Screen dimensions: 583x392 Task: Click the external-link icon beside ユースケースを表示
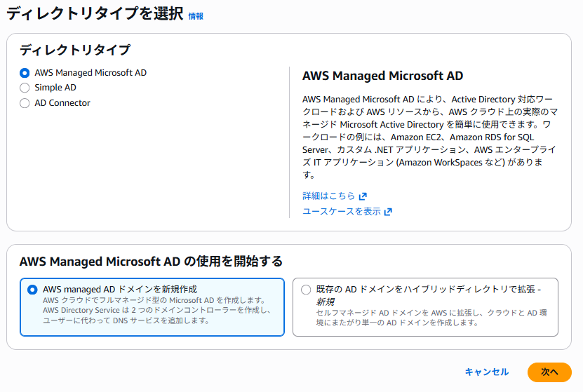[388, 211]
